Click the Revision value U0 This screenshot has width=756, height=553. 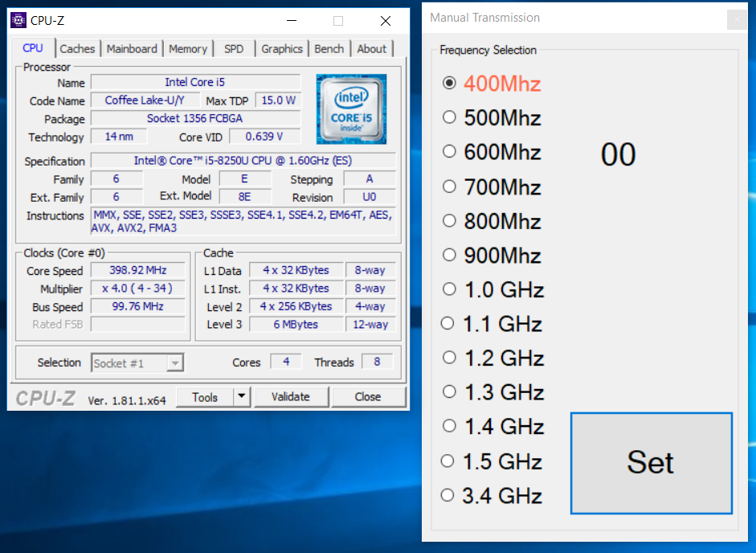(x=370, y=197)
